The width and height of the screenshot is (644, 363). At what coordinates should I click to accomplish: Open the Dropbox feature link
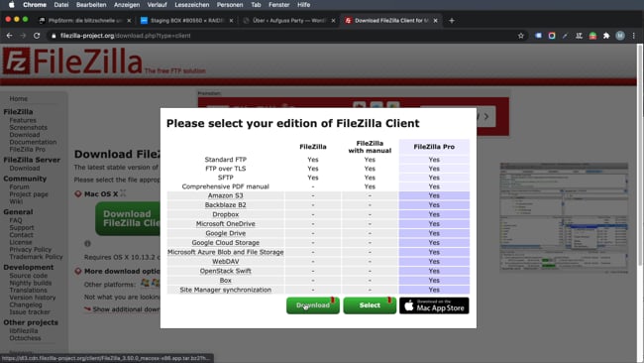226,214
